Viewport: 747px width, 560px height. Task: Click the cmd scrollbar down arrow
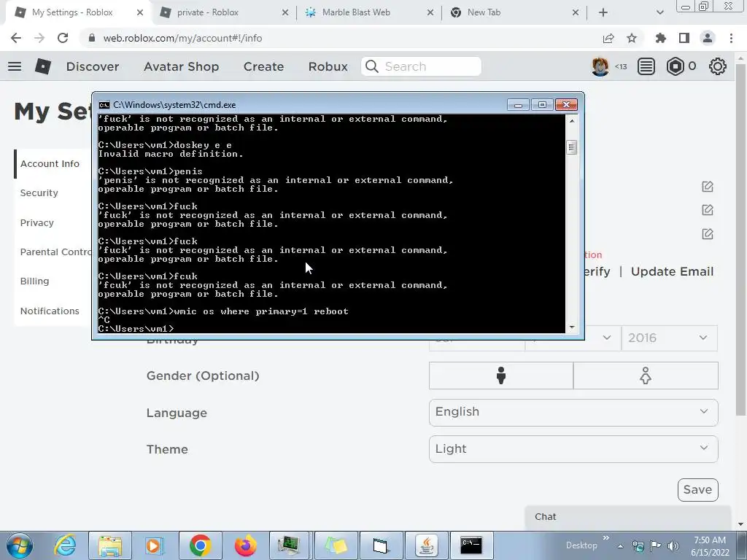(572, 327)
